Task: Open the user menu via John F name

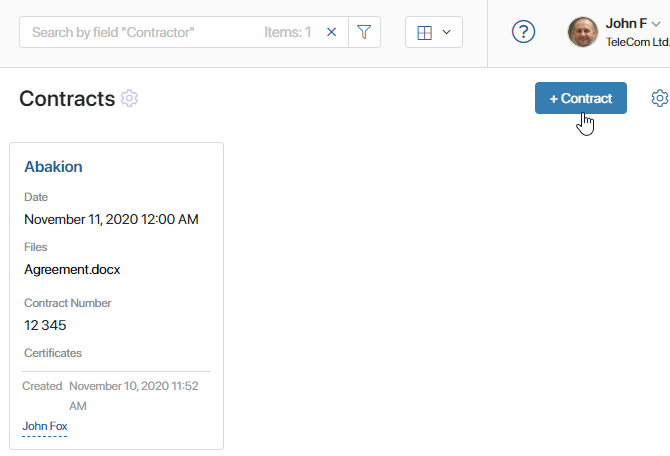Action: click(626, 24)
